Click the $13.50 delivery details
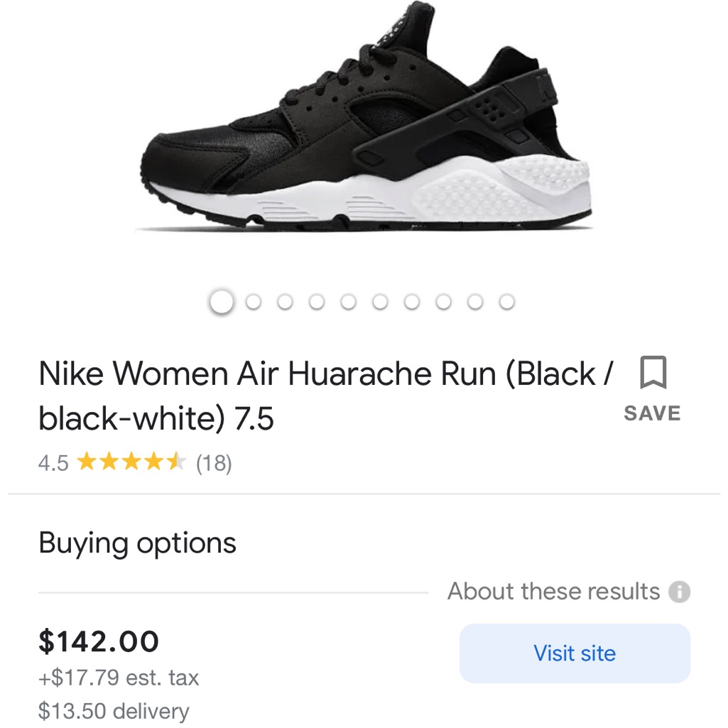This screenshot has height=728, width=728. (x=114, y=710)
